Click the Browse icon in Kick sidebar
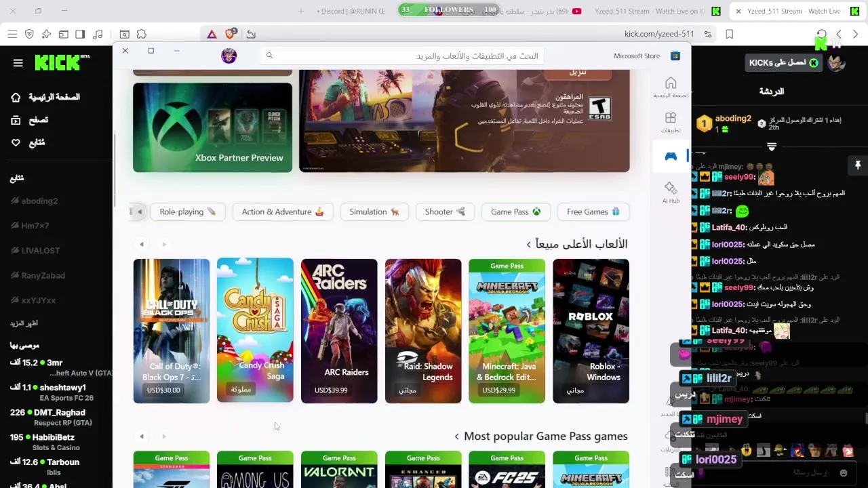Image resolution: width=868 pixels, height=488 pixels. pos(16,120)
